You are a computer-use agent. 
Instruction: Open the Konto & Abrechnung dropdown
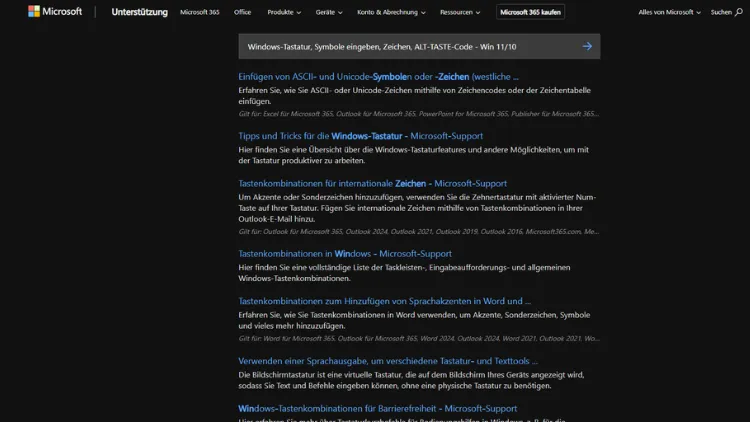391,12
